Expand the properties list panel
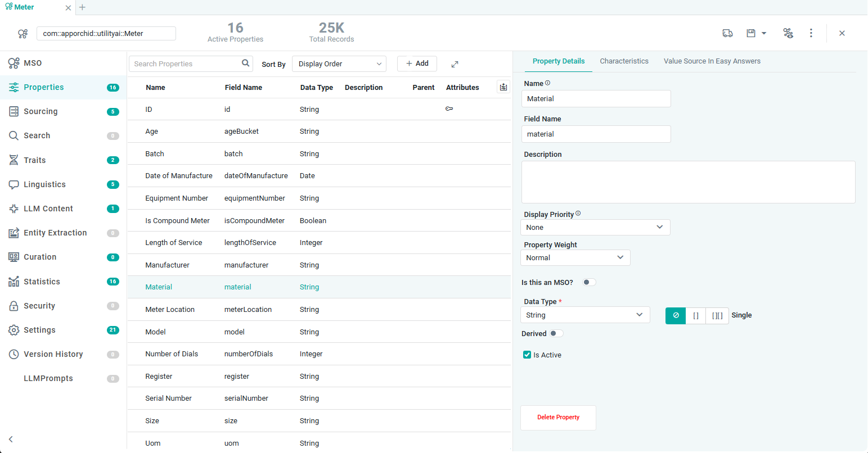868x453 pixels. [x=455, y=64]
